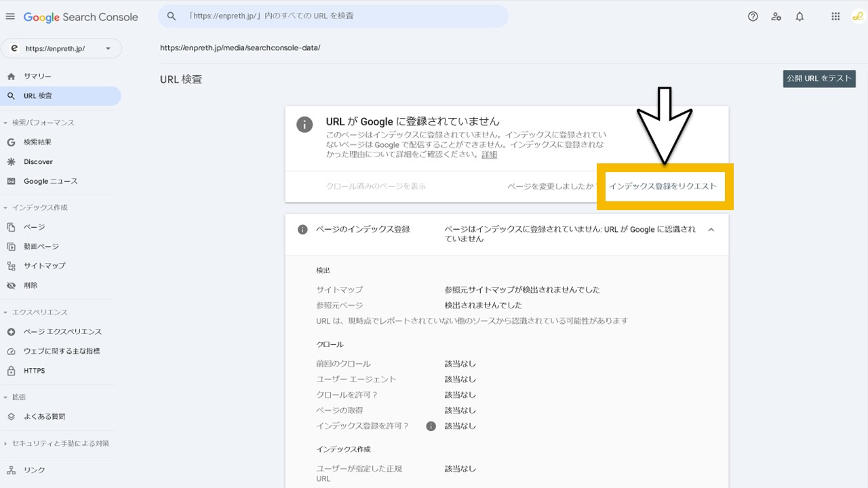Open the notifications bell

tap(800, 17)
